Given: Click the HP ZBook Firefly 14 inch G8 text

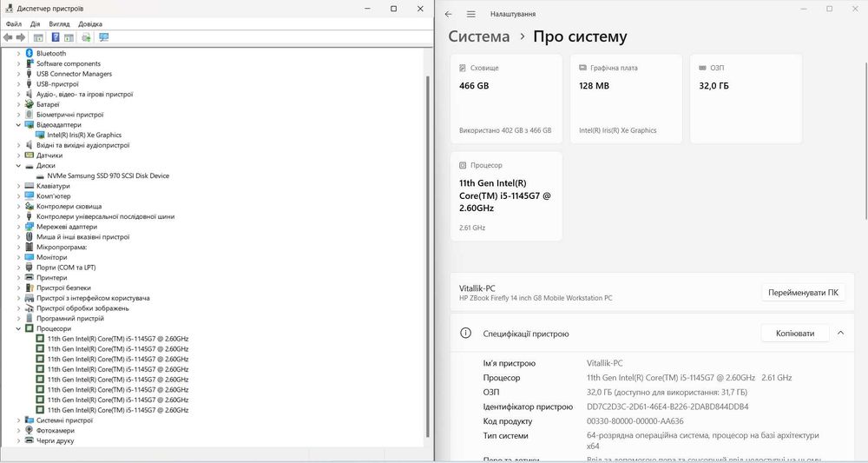Looking at the screenshot, I should pos(536,298).
